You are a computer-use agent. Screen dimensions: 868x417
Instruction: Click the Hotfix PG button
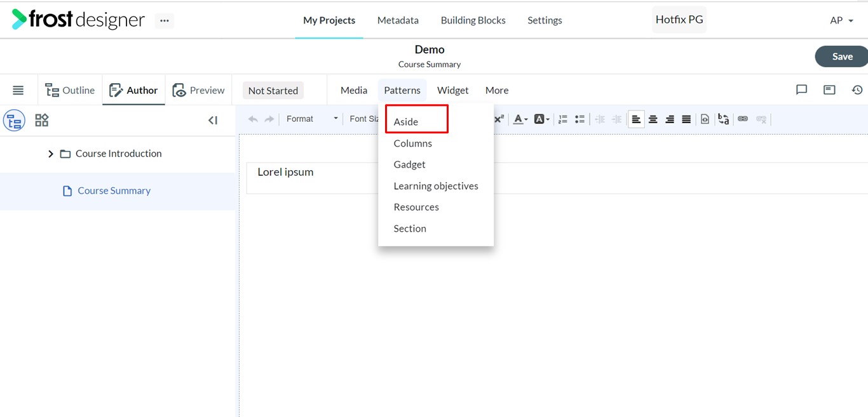point(679,20)
